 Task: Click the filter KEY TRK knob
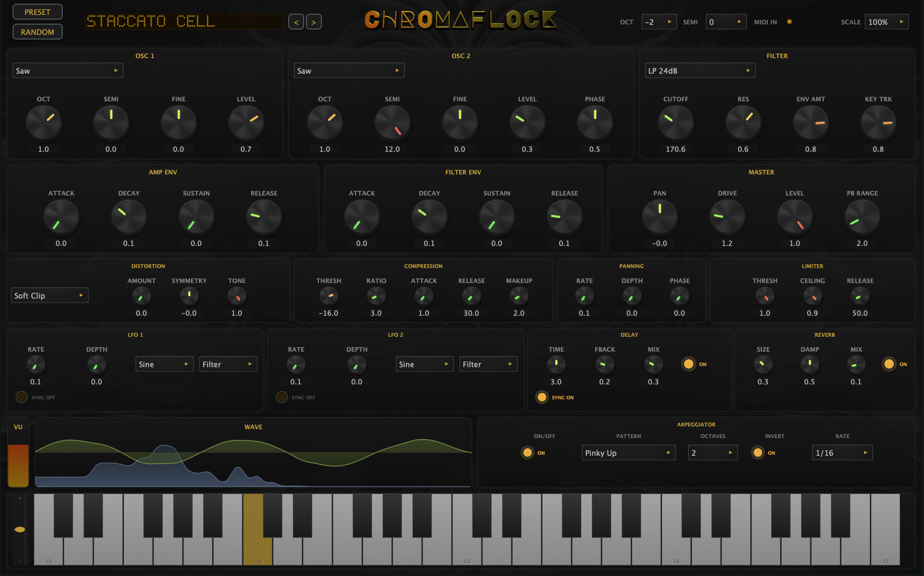point(879,122)
